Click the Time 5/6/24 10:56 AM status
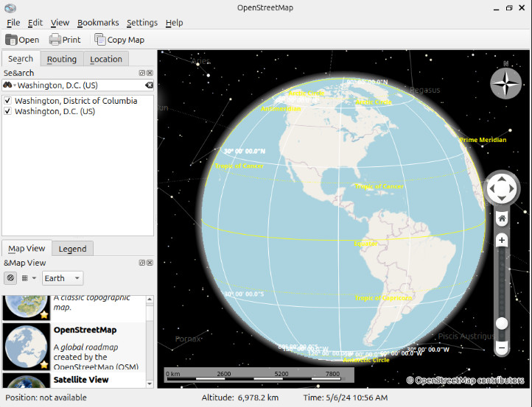Screen dimensions: 532x407 [x=346, y=397]
